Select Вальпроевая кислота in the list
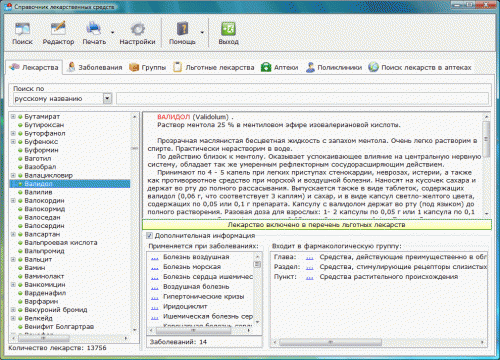This screenshot has height=360, width=500. pos(61,243)
